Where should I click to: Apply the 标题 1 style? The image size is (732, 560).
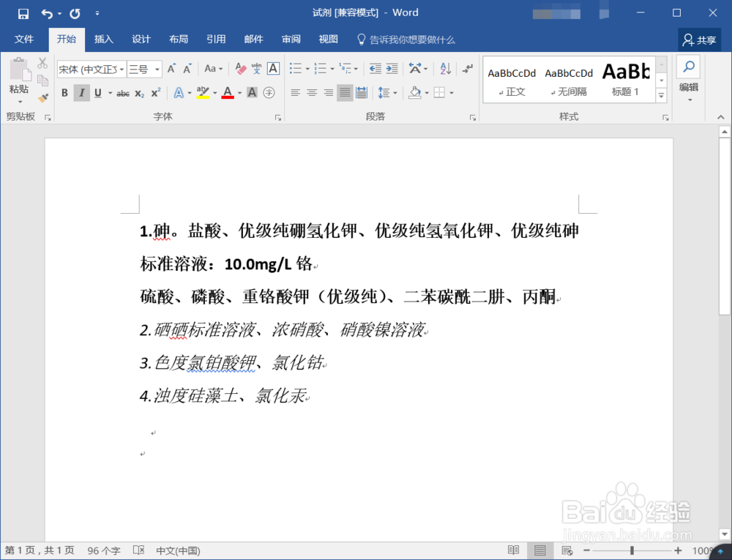627,79
